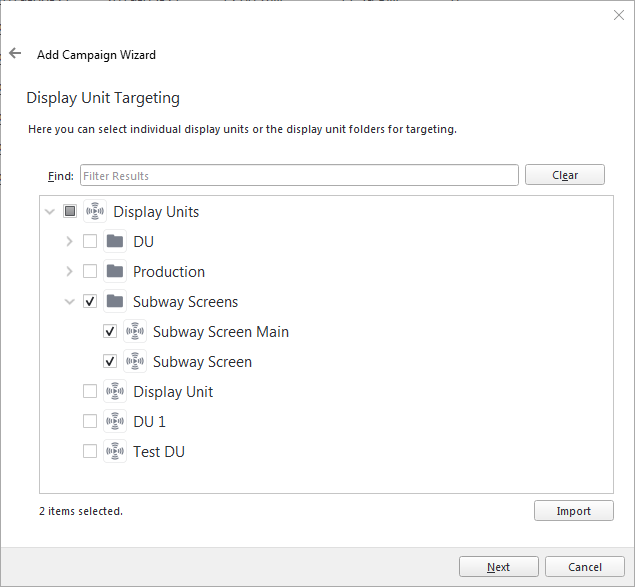This screenshot has width=635, height=587.
Task: Click the Production folder icon
Action: [115, 271]
